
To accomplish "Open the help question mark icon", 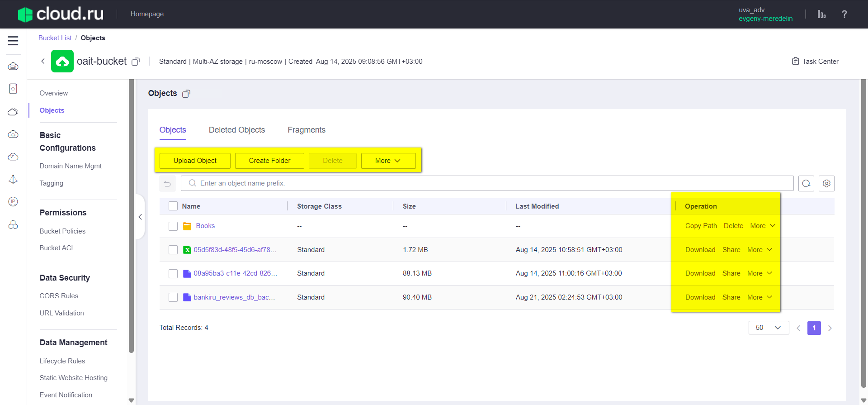I will click(844, 14).
